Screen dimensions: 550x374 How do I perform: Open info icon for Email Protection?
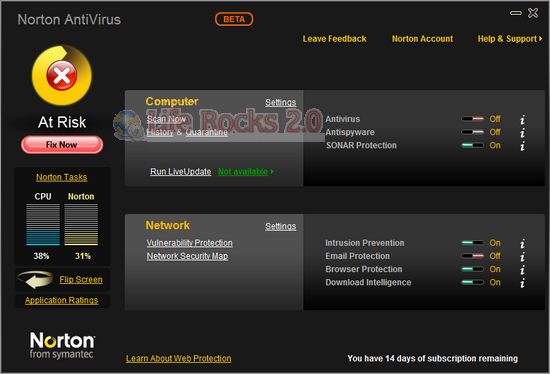coord(522,256)
